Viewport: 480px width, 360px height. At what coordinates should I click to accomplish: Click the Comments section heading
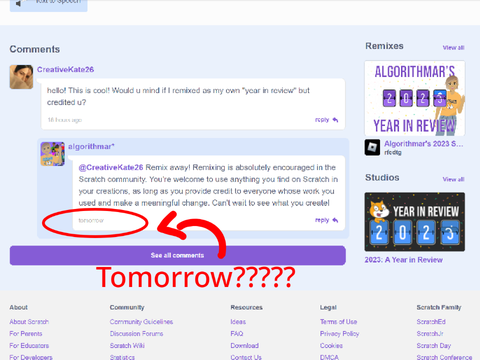(35, 49)
